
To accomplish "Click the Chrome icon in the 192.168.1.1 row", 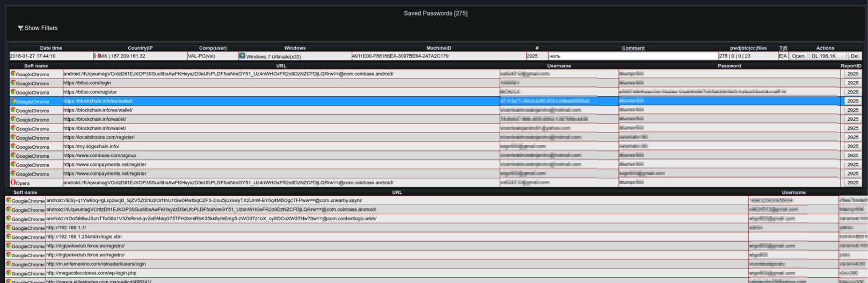I will point(9,228).
